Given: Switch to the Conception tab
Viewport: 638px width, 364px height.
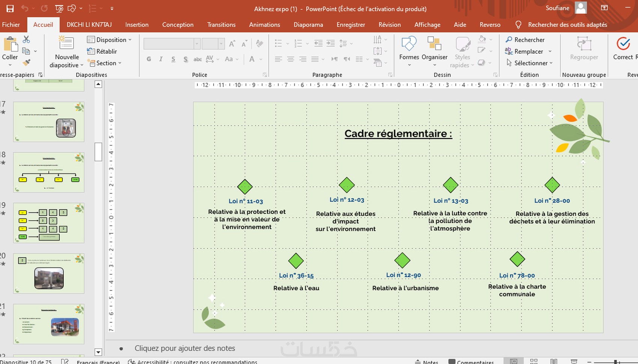Looking at the screenshot, I should point(178,25).
